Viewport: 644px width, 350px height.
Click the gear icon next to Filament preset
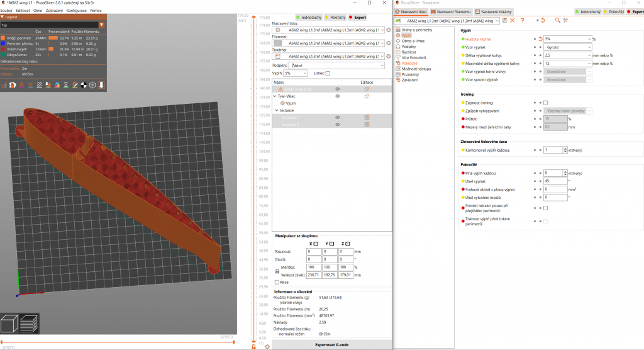[387, 43]
